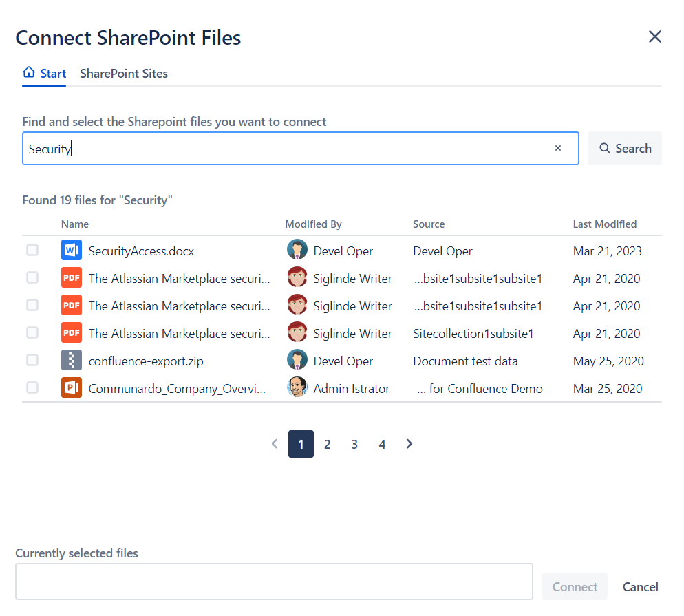
Task: Go to page 2 of results
Action: 328,445
